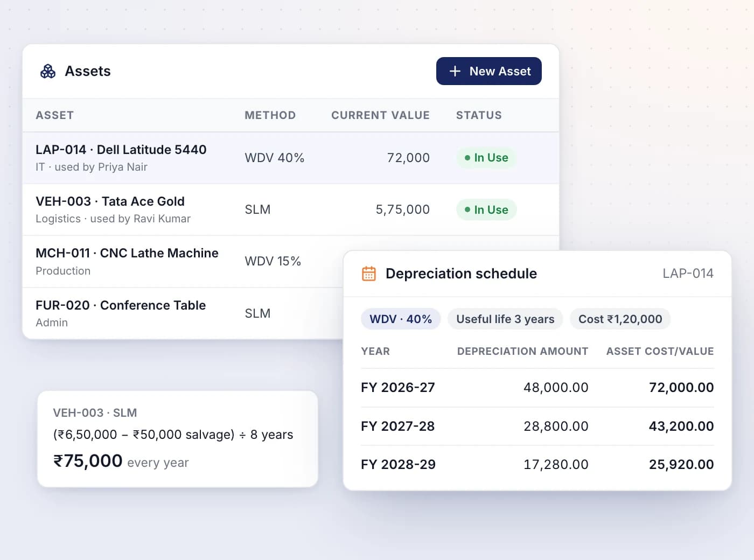Click the 72,000.00 asset value
The height and width of the screenshot is (560, 754).
[681, 388]
